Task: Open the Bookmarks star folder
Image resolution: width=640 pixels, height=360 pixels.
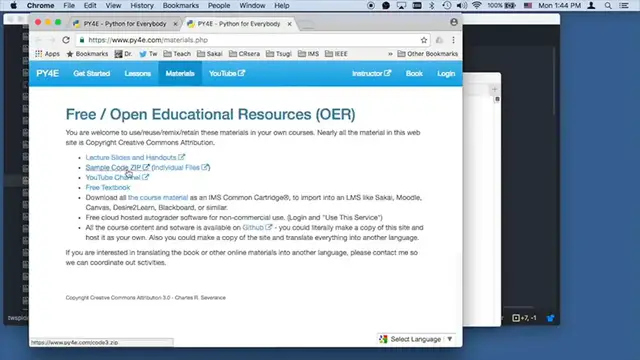Action: 87,54
